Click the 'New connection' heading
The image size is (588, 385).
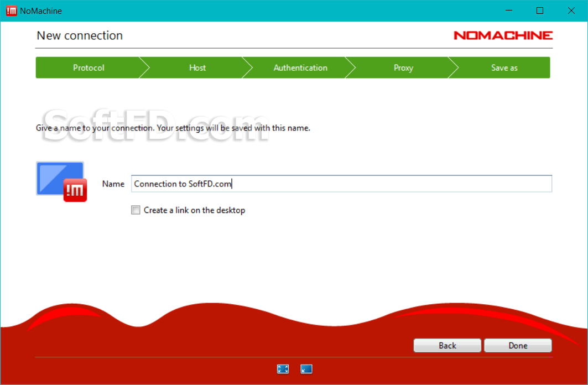80,35
